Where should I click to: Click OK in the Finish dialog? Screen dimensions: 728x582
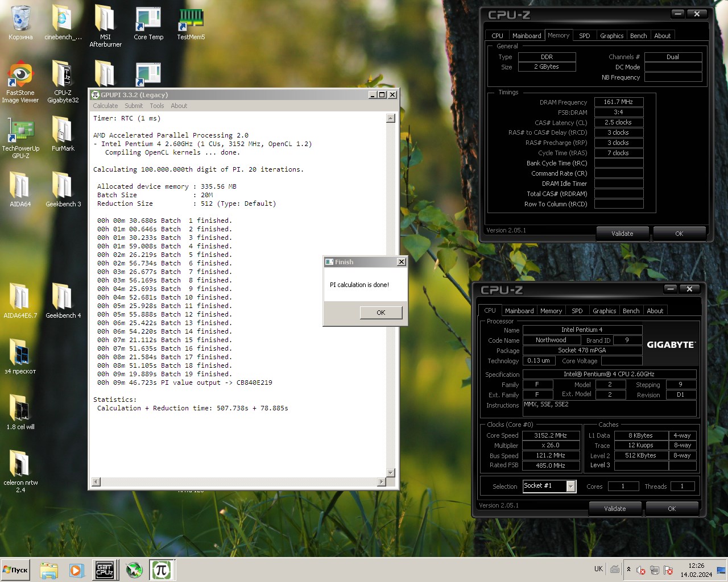(381, 313)
